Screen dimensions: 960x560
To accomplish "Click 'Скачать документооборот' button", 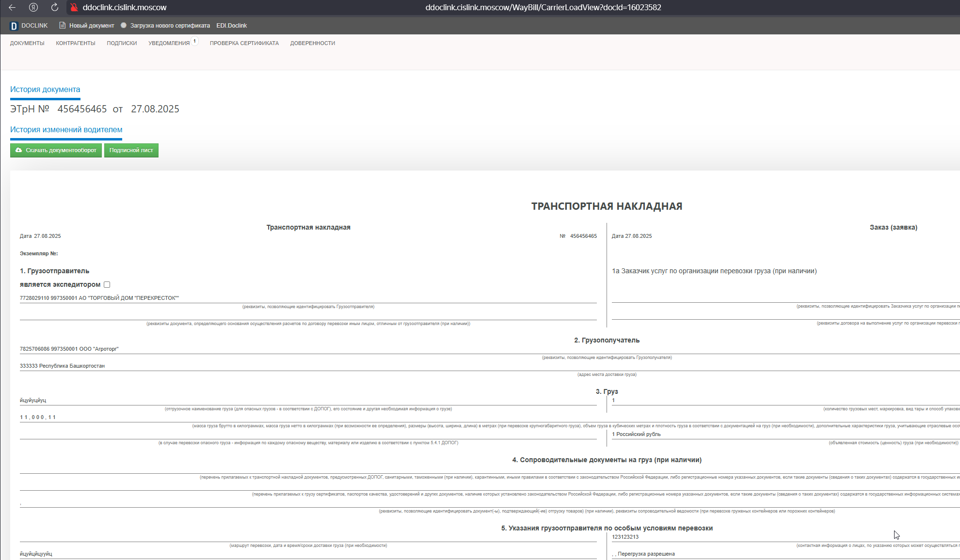I will (x=56, y=150).
